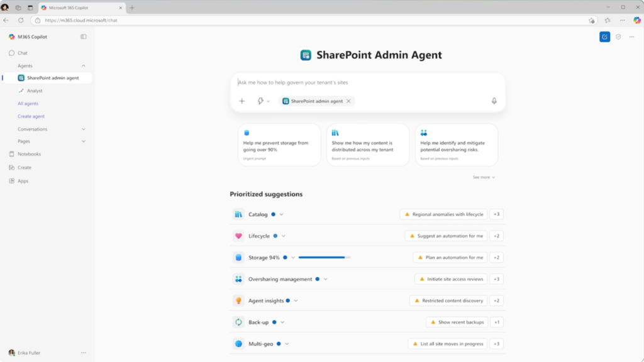The image size is (644, 362).
Task: Expand the Conversations section
Action: tap(84, 129)
